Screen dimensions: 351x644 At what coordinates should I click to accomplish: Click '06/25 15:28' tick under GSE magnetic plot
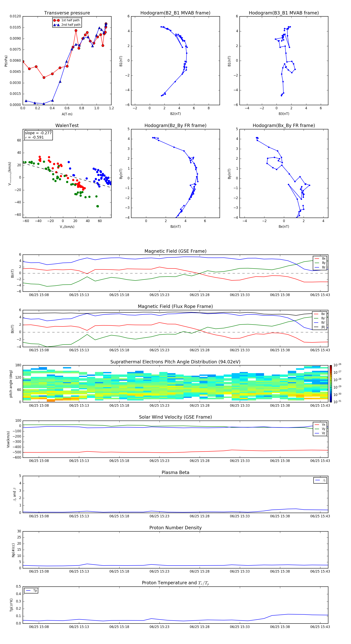[x=200, y=295]
